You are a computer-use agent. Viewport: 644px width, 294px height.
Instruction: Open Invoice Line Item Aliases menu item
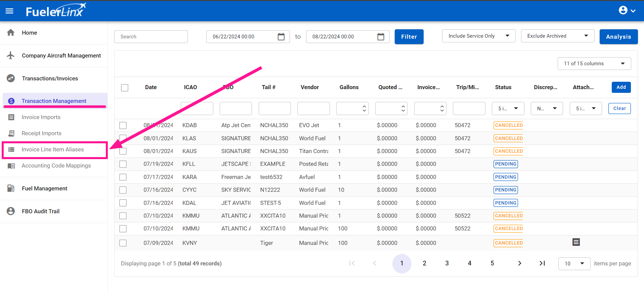tap(53, 150)
